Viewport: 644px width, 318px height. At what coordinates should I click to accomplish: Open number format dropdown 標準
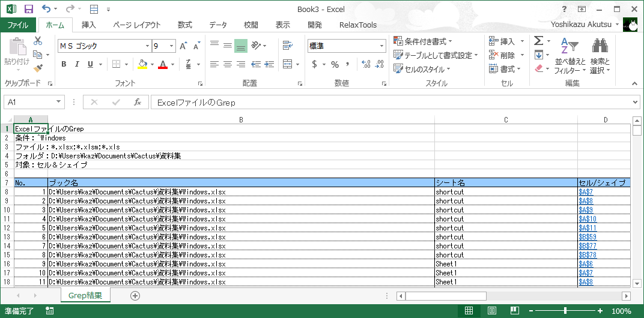click(x=382, y=46)
